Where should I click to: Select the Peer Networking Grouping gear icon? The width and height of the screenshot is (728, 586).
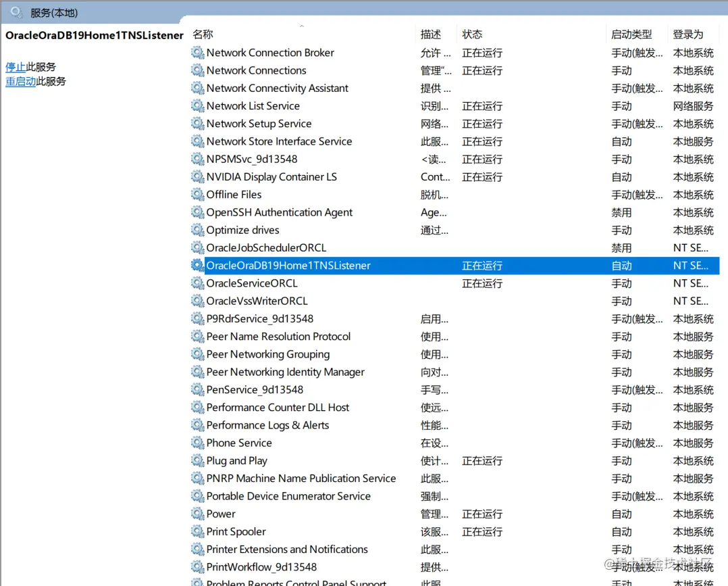197,354
